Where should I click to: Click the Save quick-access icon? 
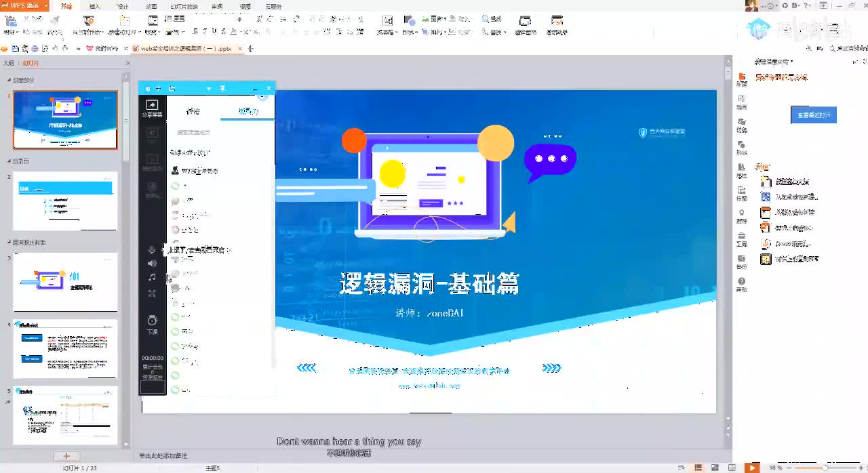click(x=16, y=49)
